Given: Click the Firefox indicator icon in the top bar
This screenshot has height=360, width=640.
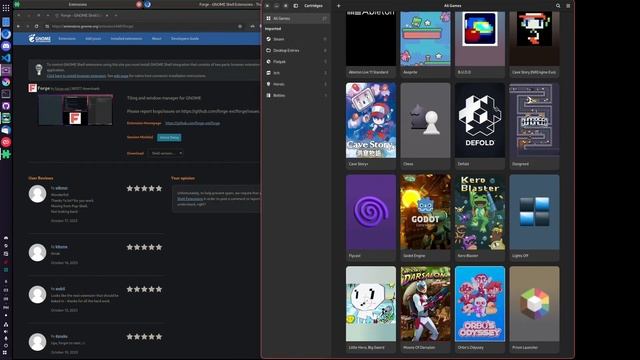Looking at the screenshot, I should click(x=147, y=4).
